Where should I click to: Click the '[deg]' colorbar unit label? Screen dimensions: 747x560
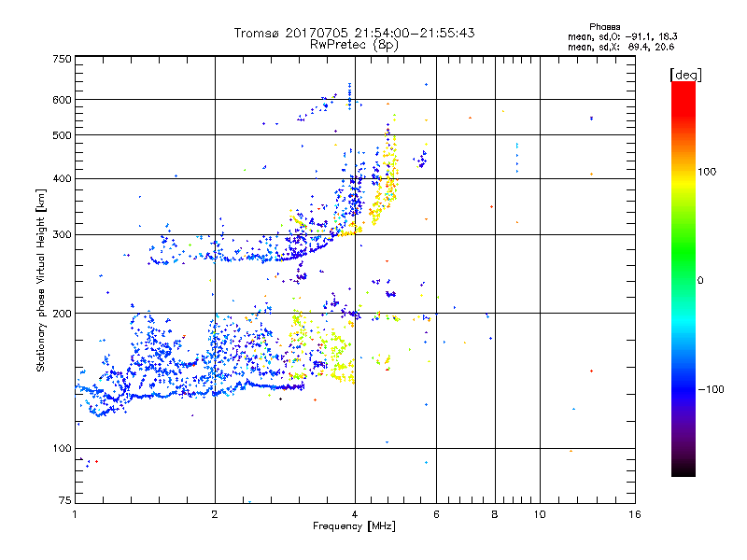coord(685,75)
